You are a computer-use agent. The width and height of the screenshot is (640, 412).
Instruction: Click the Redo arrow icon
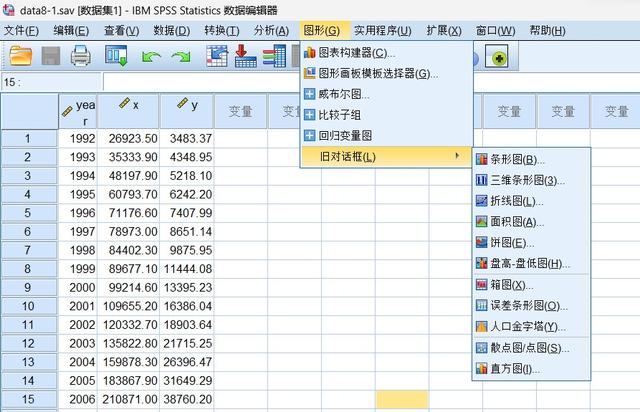pyautogui.click(x=181, y=56)
